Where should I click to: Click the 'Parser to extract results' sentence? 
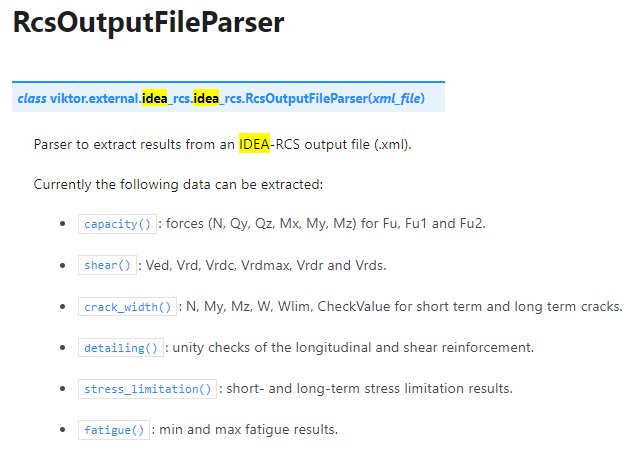[x=223, y=144]
